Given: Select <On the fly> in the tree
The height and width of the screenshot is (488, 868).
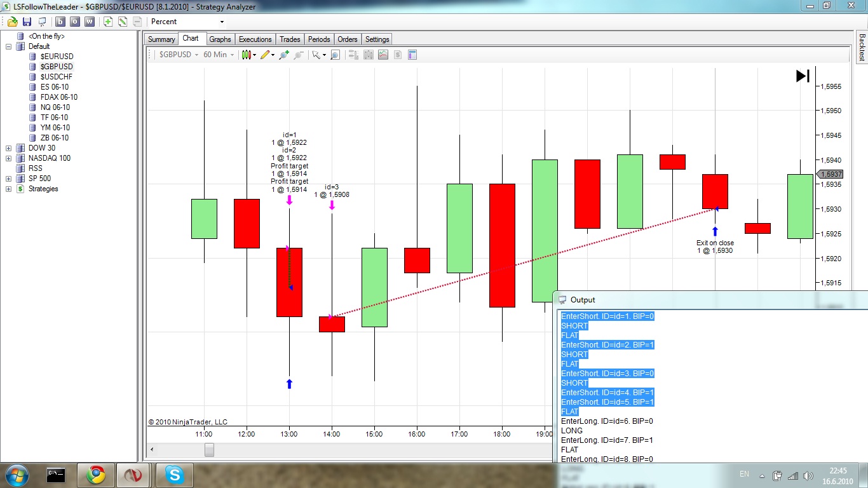Looking at the screenshot, I should 46,36.
